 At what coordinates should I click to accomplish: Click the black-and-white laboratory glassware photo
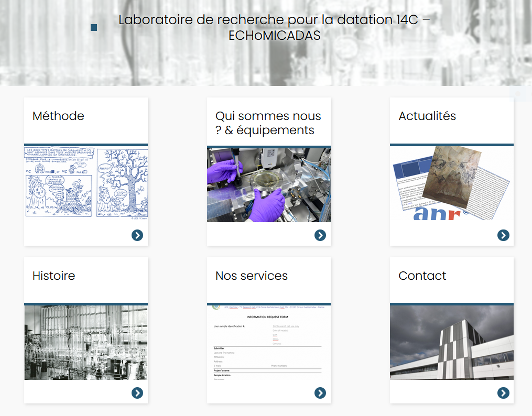click(86, 343)
